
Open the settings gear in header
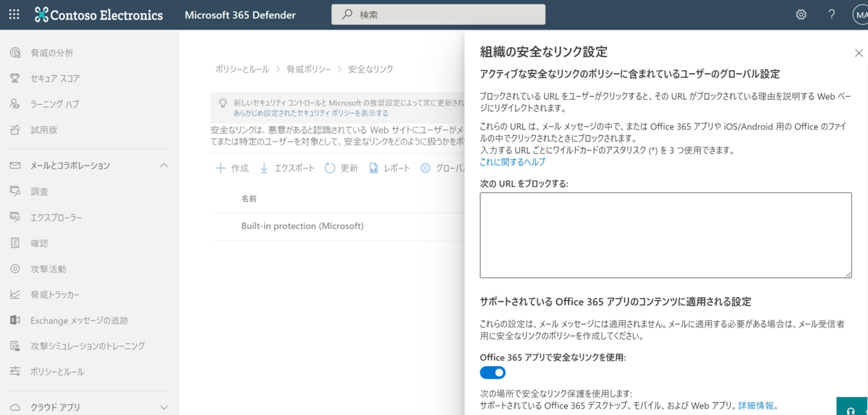pyautogui.click(x=801, y=14)
